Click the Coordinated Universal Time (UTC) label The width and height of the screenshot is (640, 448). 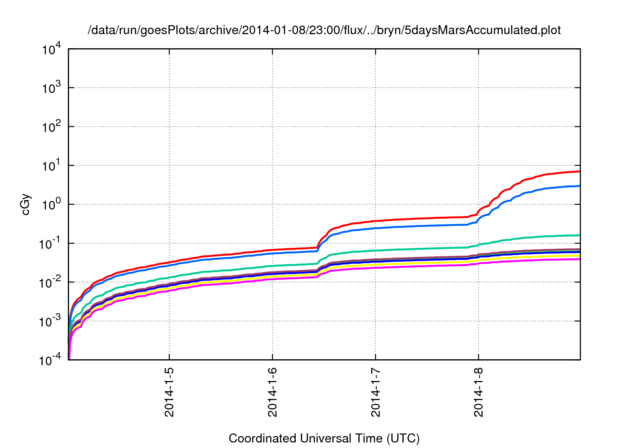point(324,438)
